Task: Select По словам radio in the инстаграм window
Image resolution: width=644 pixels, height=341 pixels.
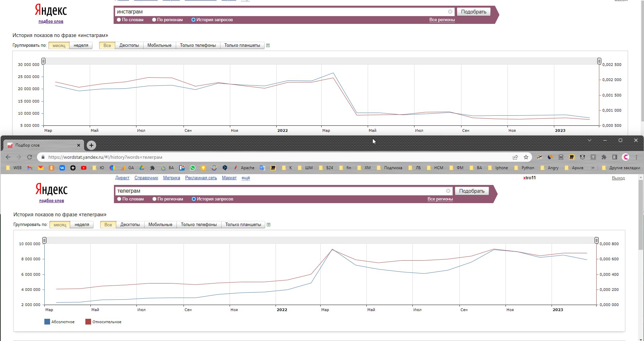Action: [x=119, y=20]
